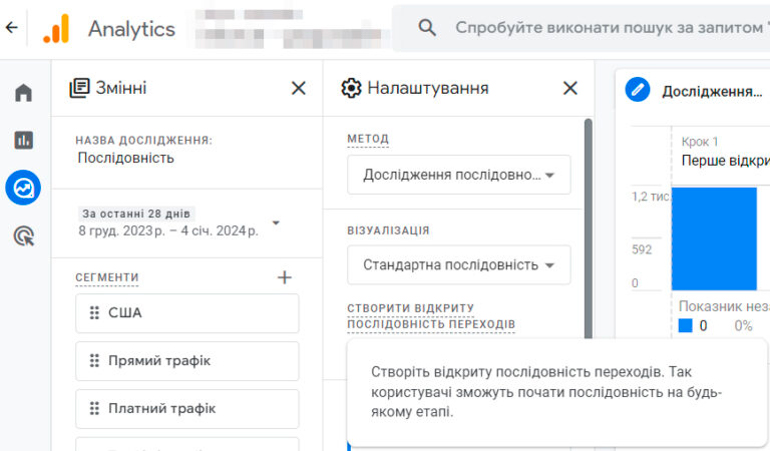Viewport: 770px width, 451px height.
Task: Click drag handle of Прямий трафік segment
Action: [94, 361]
